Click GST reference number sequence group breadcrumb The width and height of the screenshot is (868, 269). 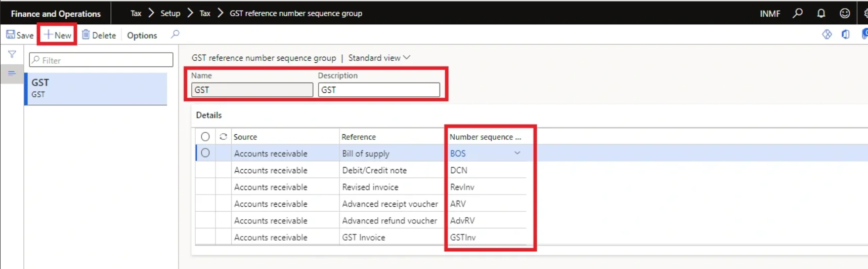point(296,13)
